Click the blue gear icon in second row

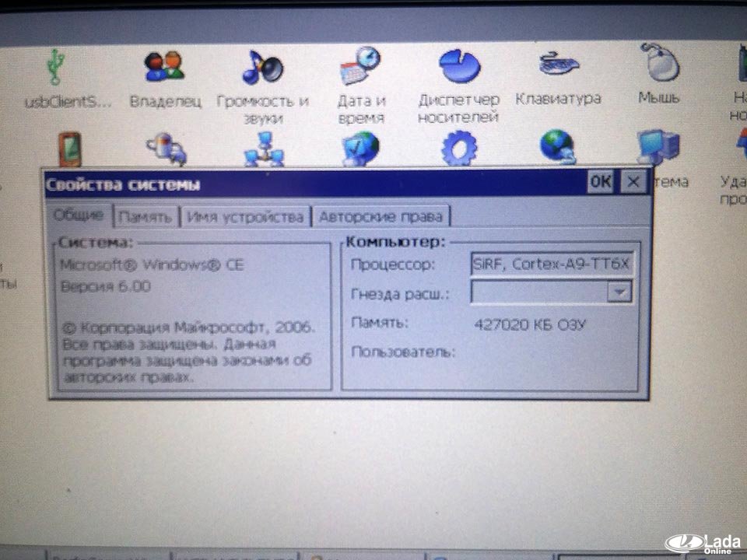point(459,148)
